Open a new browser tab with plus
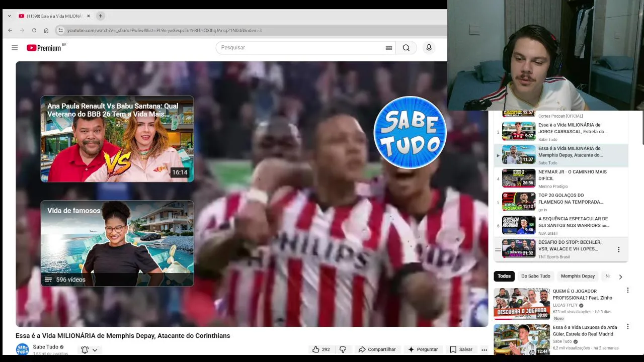 pyautogui.click(x=101, y=16)
